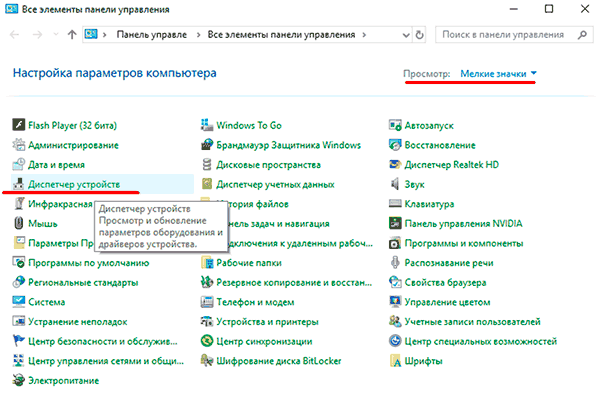Select Все элементы панели управления breadcrumb
This screenshot has height=396, width=600.
point(281,35)
